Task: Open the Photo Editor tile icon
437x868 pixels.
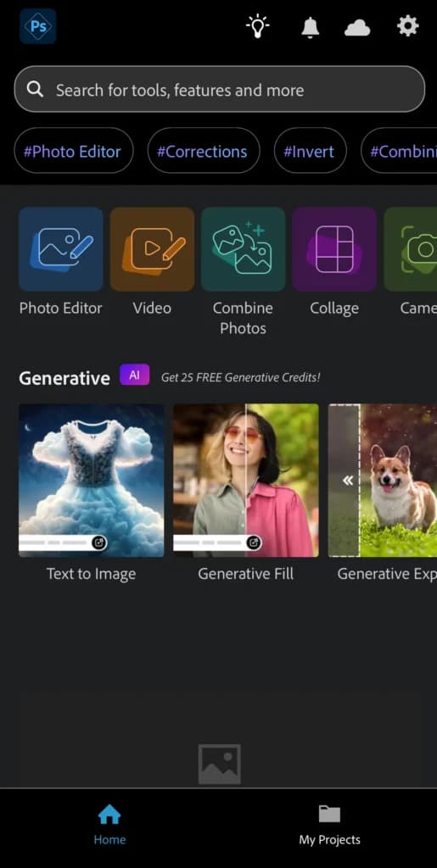Action: 61,249
